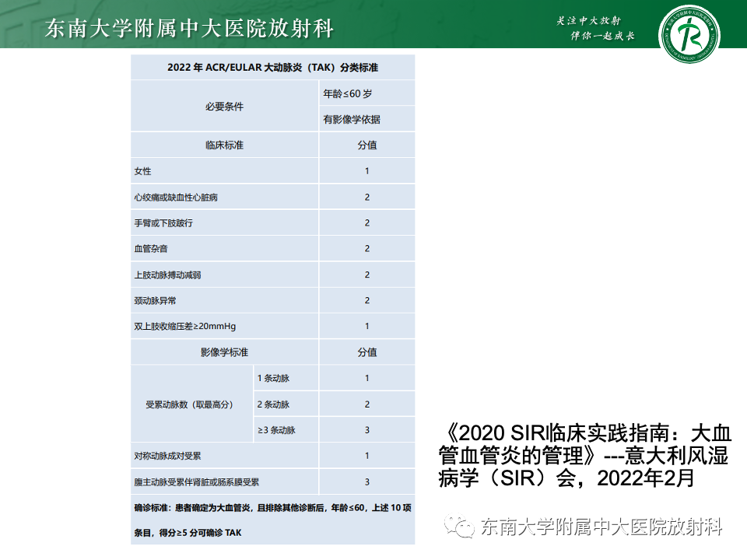The height and width of the screenshot is (560, 747).
Task: Select the 女性 row label
Action: point(143,171)
